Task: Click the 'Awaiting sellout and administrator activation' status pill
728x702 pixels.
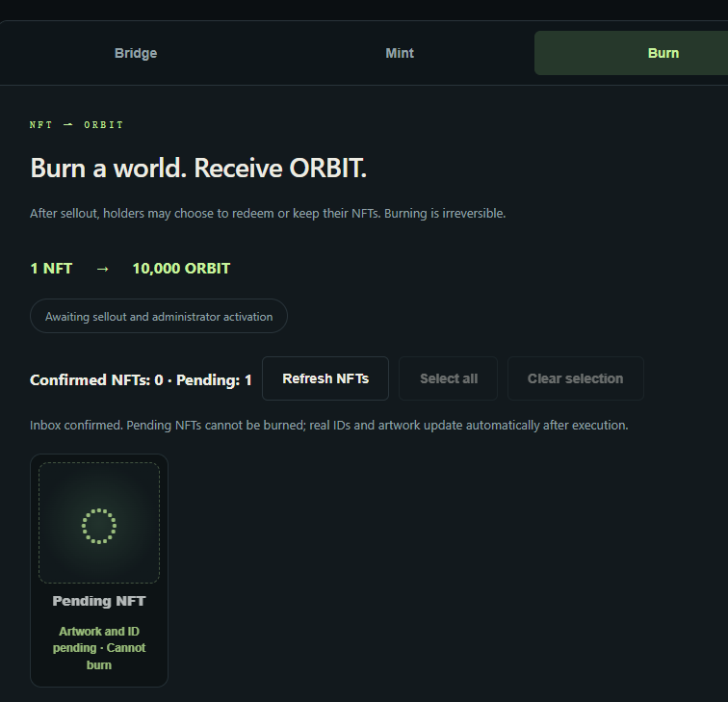Action: coord(159,316)
